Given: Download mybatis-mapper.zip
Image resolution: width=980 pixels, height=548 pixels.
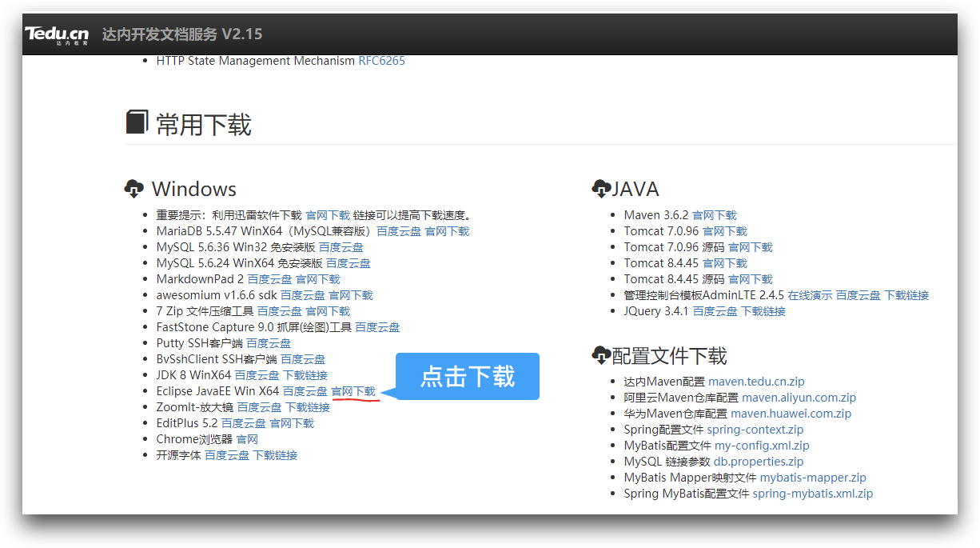Looking at the screenshot, I should pyautogui.click(x=813, y=478).
